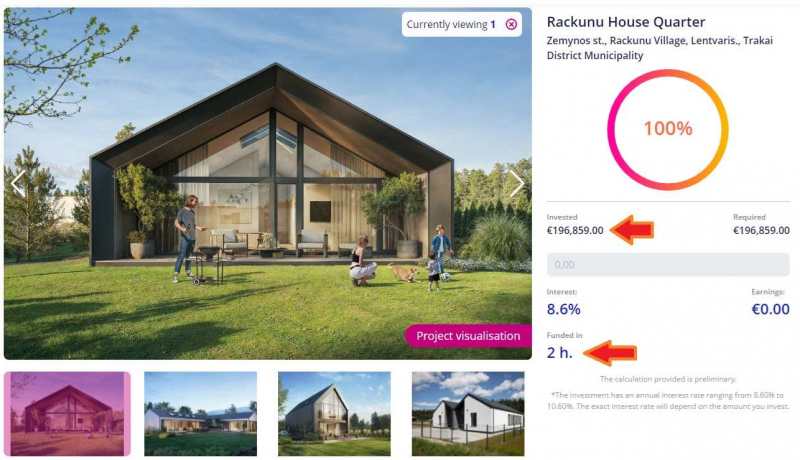Screen dimensions: 800x460
Task: Select the first pink-highlighted thumbnail
Action: [x=68, y=414]
